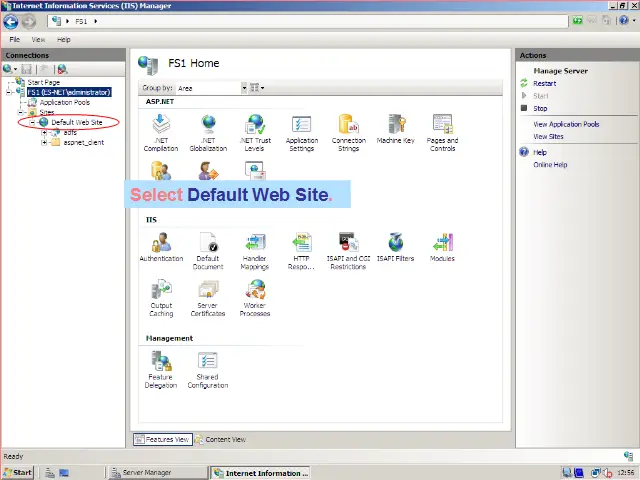Viewport: 640px width, 480px height.
Task: Open the ISAPI Filters feature
Action: click(396, 247)
